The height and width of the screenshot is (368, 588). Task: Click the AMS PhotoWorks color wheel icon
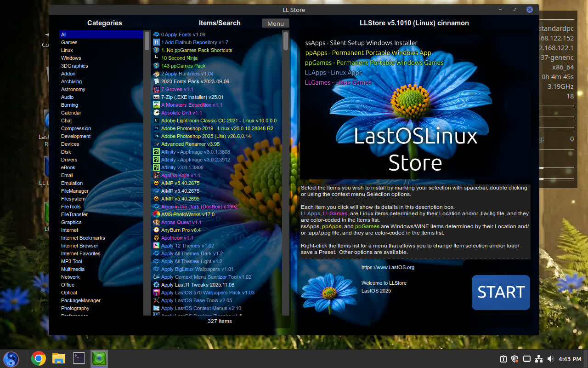coord(156,214)
